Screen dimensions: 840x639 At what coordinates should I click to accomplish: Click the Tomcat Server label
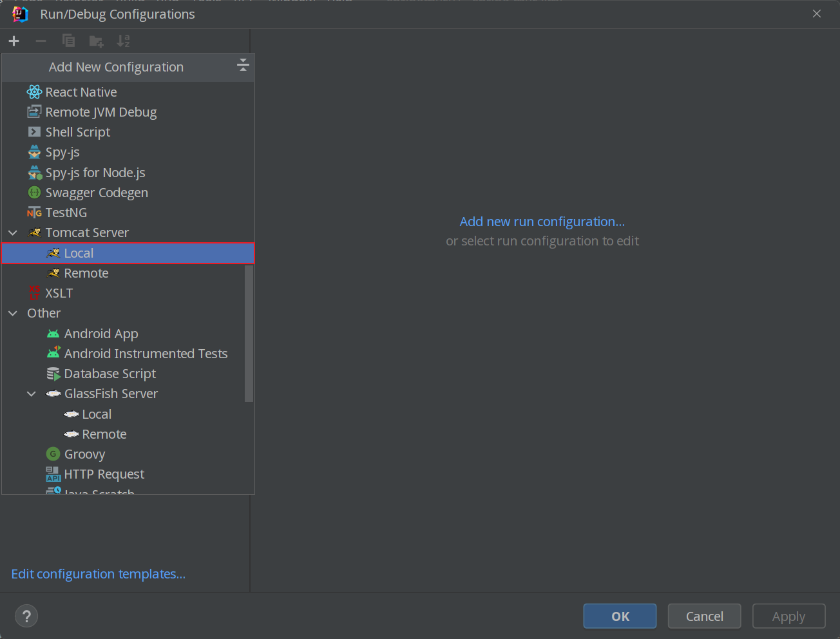[87, 233]
